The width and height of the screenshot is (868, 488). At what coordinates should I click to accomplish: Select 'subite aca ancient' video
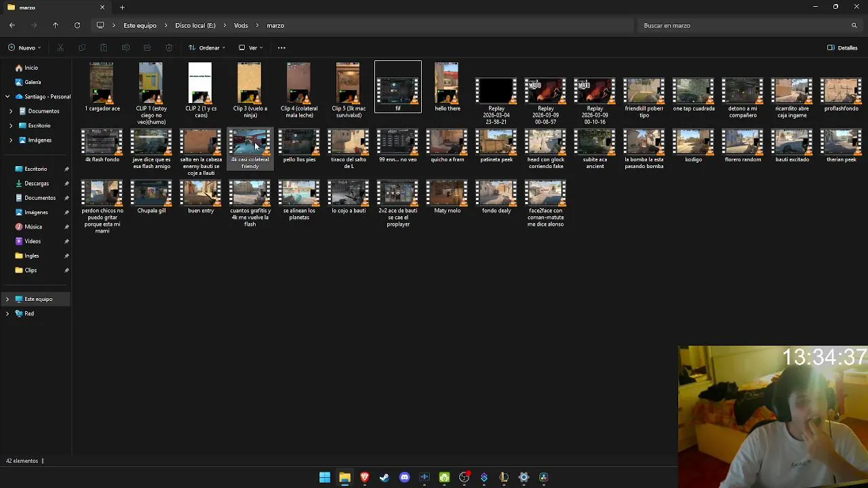[x=595, y=150]
